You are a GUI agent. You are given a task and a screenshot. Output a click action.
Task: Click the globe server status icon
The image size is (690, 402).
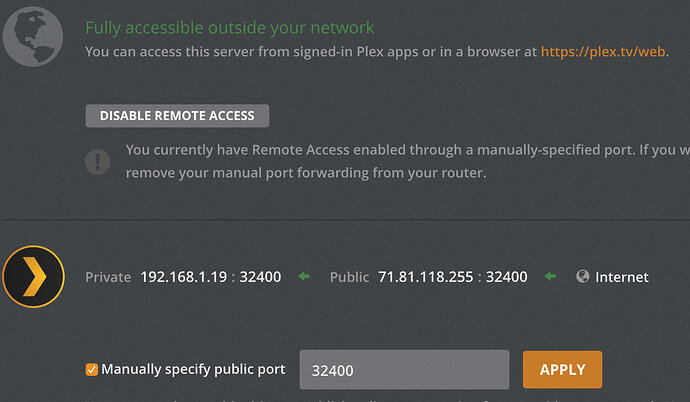pyautogui.click(x=33, y=35)
